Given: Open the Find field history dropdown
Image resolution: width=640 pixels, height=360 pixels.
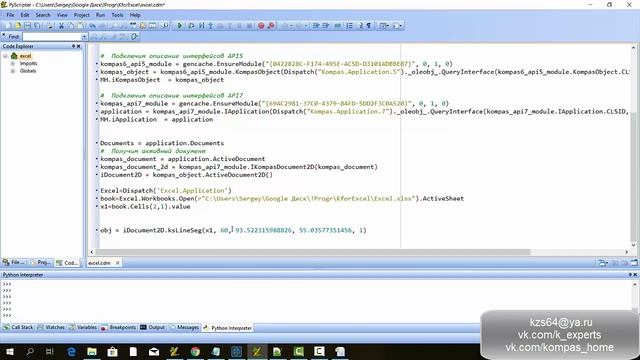Looking at the screenshot, I should point(84,37).
